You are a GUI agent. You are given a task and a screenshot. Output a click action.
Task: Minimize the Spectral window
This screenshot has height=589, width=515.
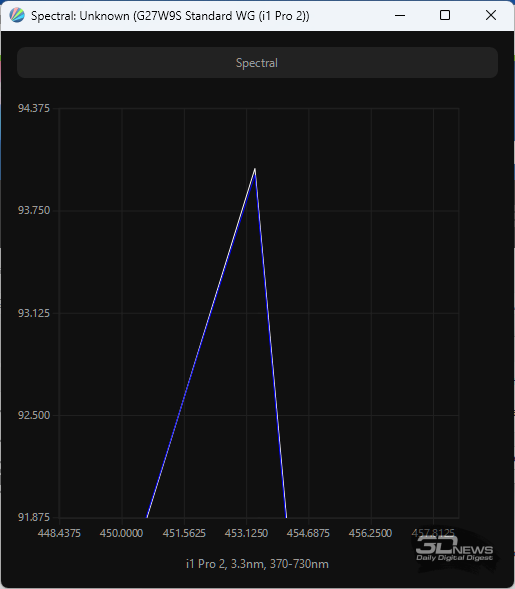click(400, 15)
